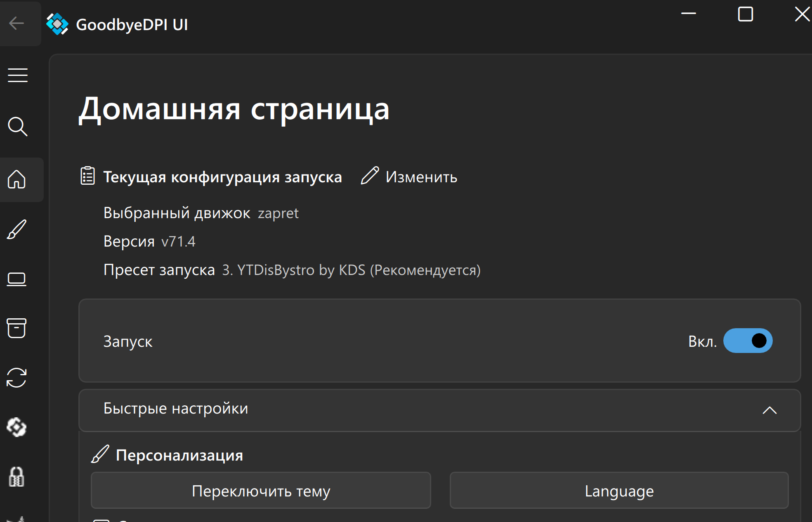
Task: Open personalization brush sidebar icon
Action: (x=17, y=229)
